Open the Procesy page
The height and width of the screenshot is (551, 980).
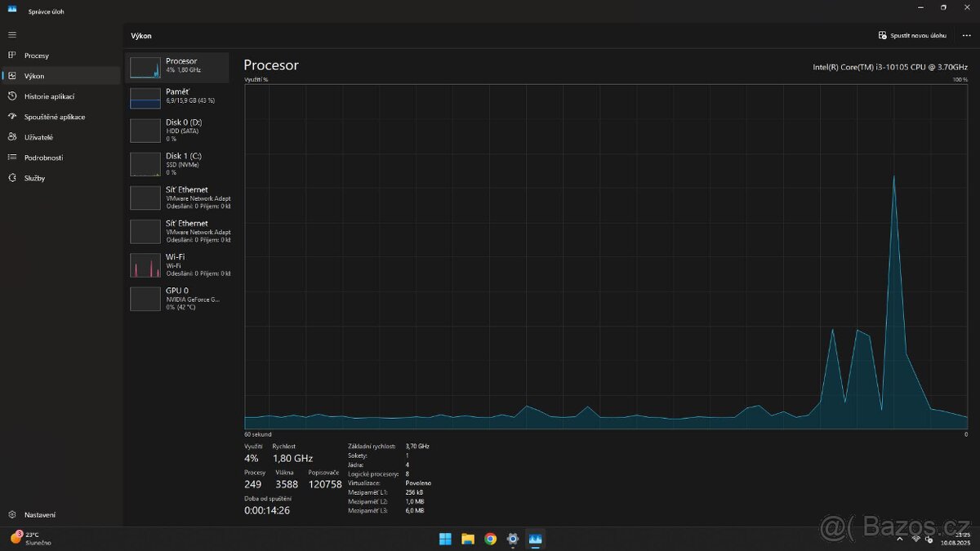(x=37, y=56)
